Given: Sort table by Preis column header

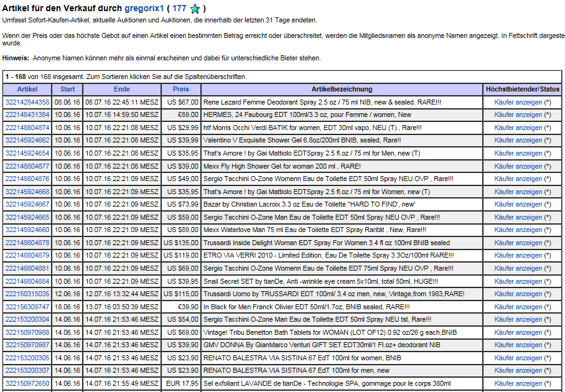Looking at the screenshot, I should point(181,90).
